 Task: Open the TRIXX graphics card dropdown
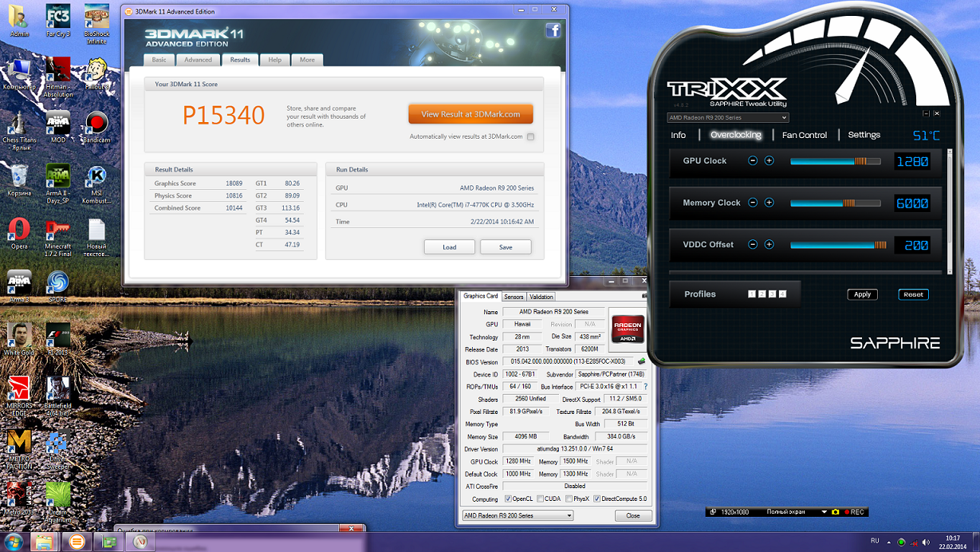727,118
